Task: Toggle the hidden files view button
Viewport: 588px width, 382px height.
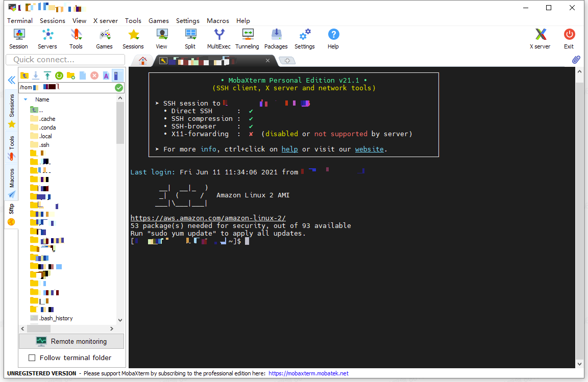Action: 117,75
